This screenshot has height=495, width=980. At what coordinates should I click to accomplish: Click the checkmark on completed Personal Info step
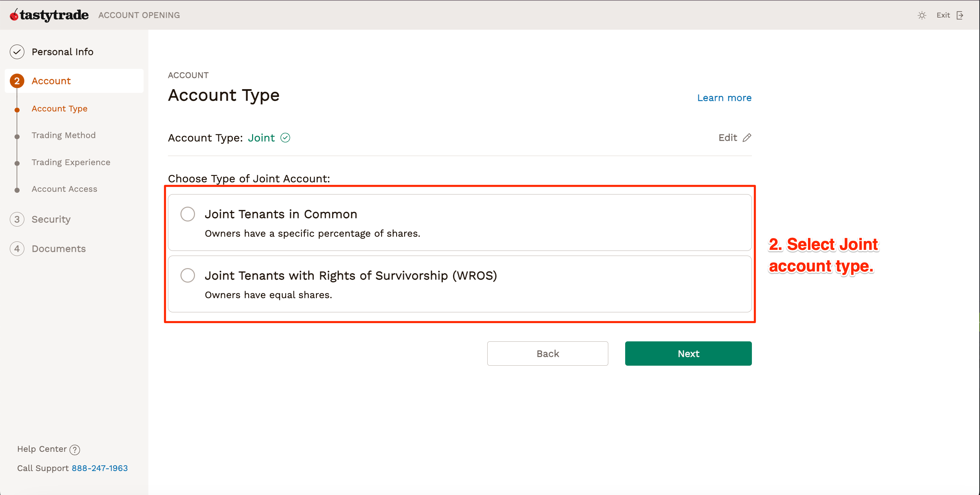click(x=17, y=52)
